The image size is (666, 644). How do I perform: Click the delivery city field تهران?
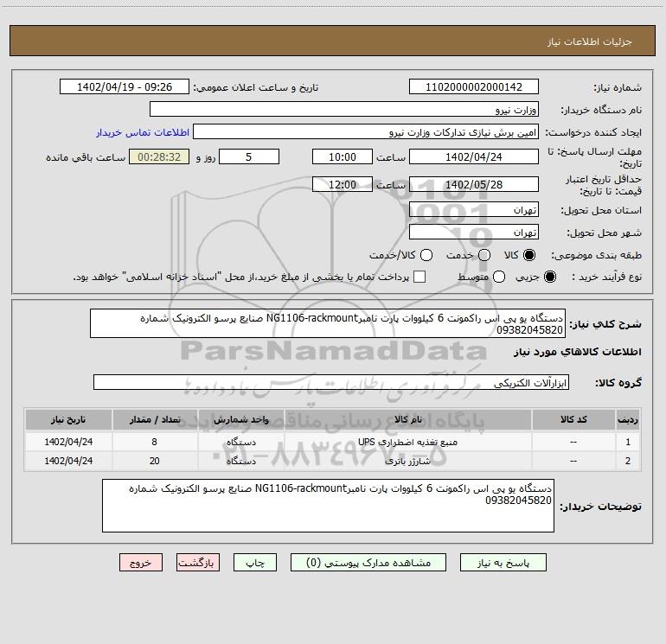point(474,232)
